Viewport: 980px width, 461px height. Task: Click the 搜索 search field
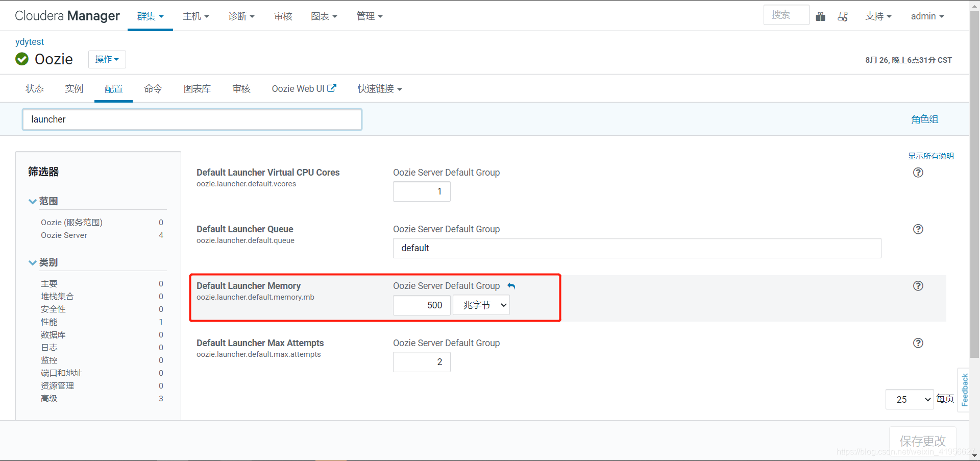[786, 15]
